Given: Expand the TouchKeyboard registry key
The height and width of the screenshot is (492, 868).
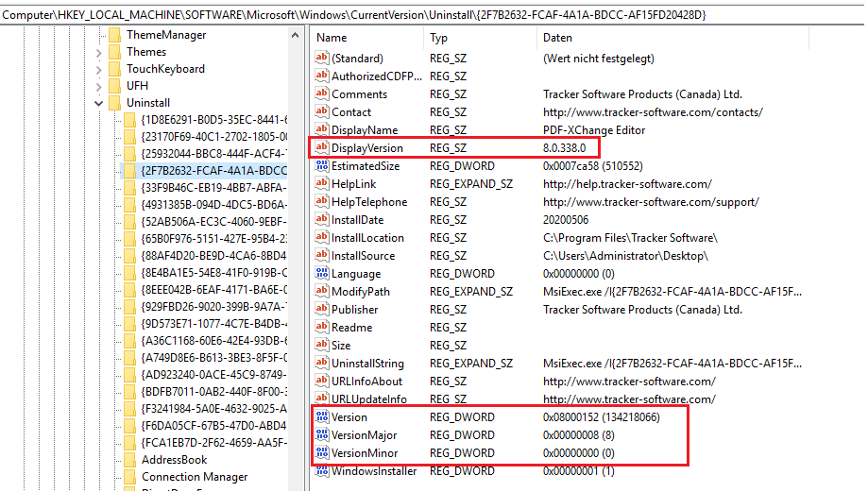Looking at the screenshot, I should tap(98, 69).
